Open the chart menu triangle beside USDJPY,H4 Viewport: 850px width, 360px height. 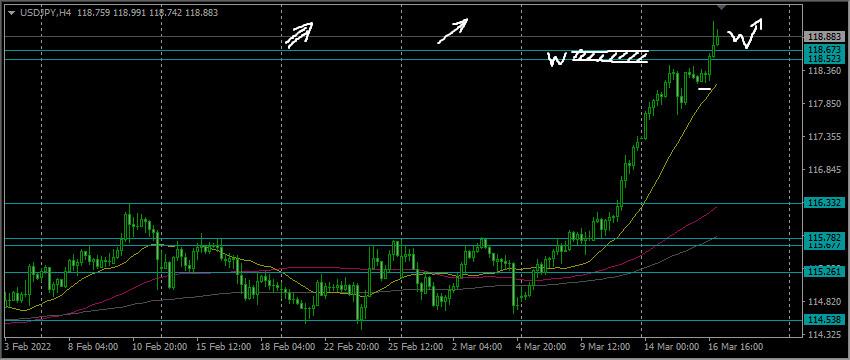(x=11, y=12)
